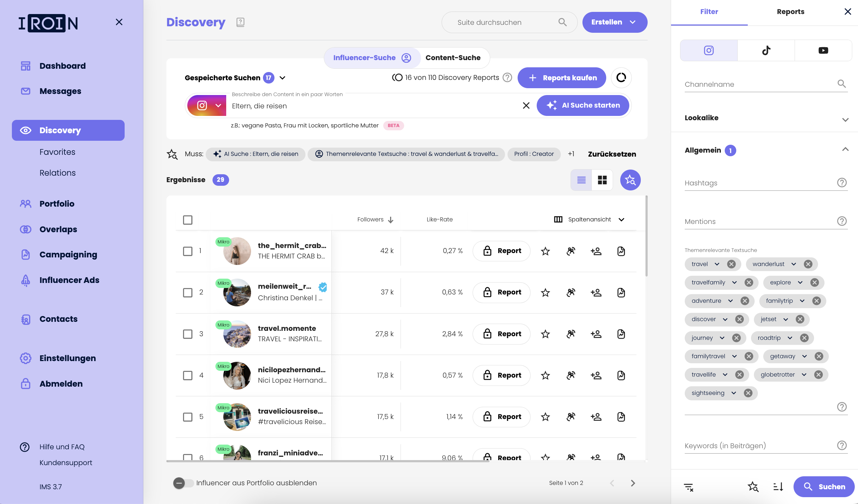Switch to the Reports panel tab
The image size is (858, 504).
(791, 12)
